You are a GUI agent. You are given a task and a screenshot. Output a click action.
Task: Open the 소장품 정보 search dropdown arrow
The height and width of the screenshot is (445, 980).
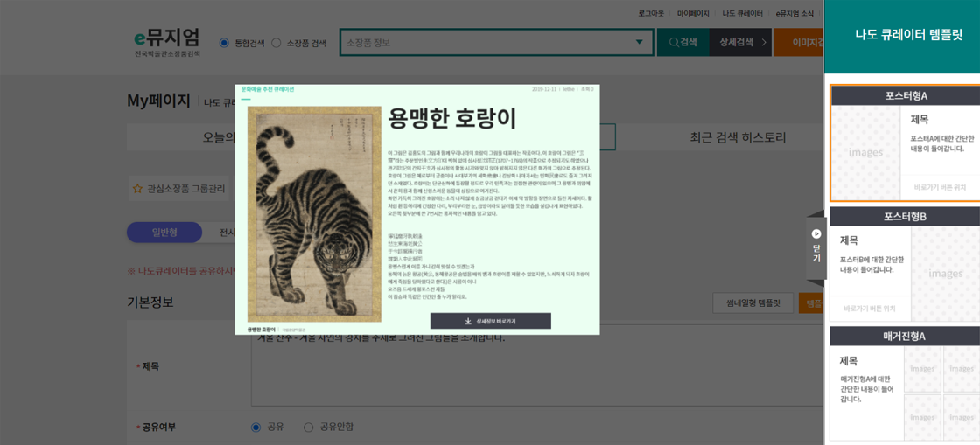(639, 43)
